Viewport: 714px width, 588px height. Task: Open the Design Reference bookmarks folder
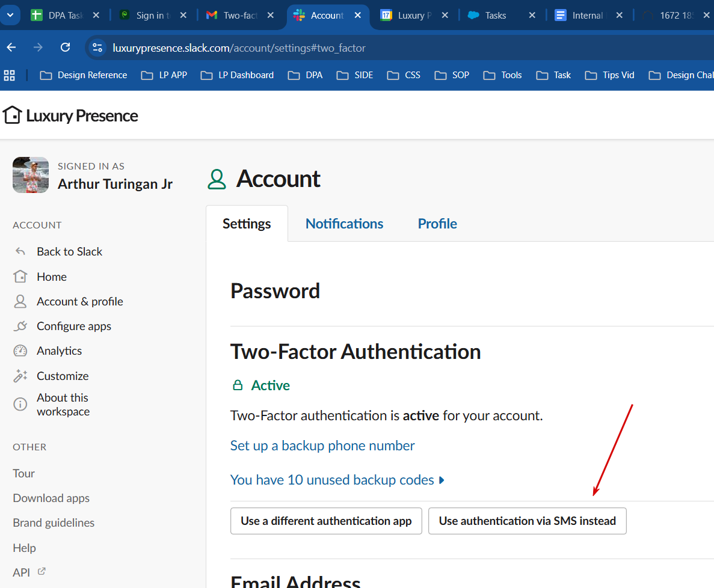[x=83, y=75]
